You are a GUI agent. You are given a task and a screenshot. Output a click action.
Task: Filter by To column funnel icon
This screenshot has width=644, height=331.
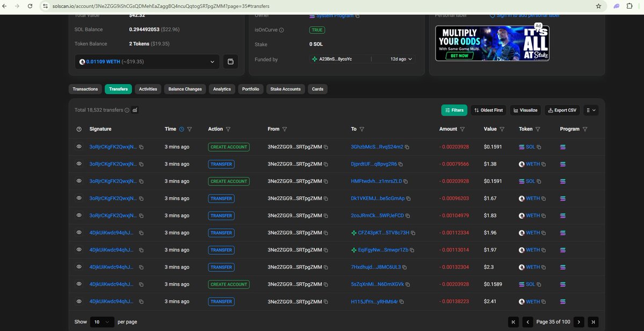point(362,129)
